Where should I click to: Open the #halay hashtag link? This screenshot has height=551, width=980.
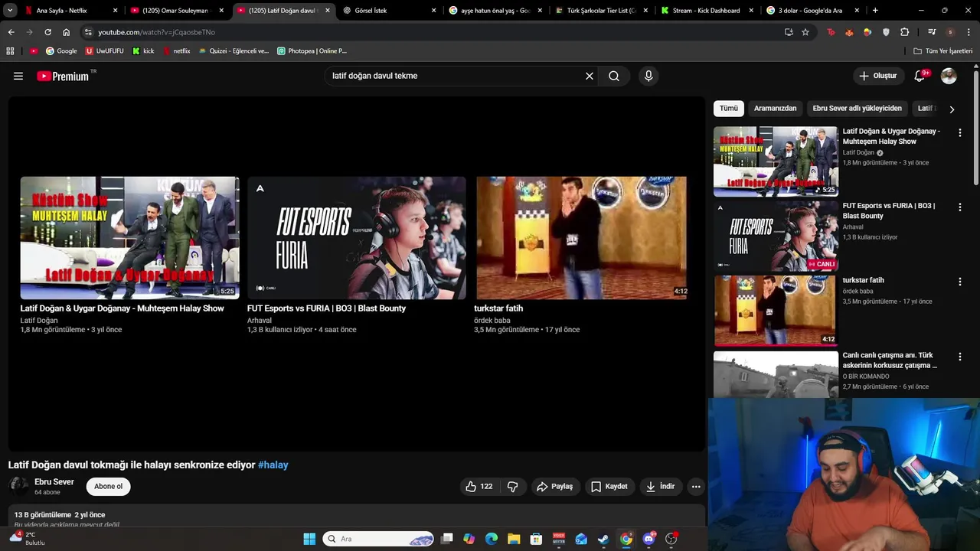coord(273,465)
